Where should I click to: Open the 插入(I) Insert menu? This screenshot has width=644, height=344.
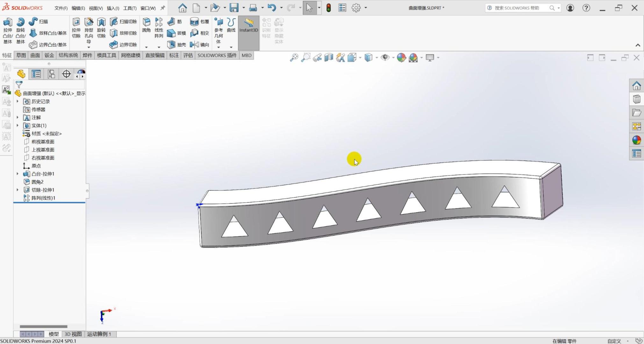coord(113,8)
